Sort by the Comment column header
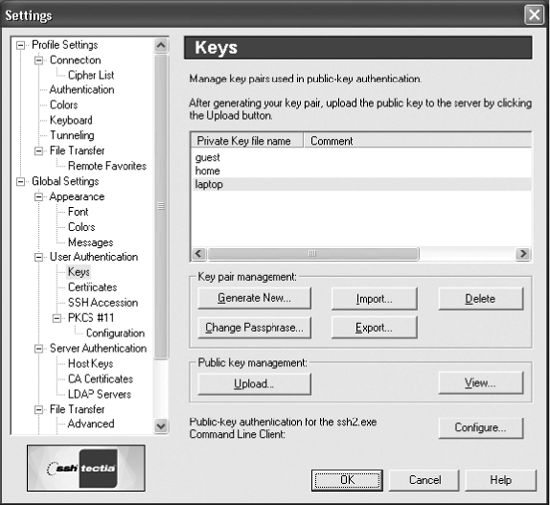The width and height of the screenshot is (550, 505). point(417,141)
